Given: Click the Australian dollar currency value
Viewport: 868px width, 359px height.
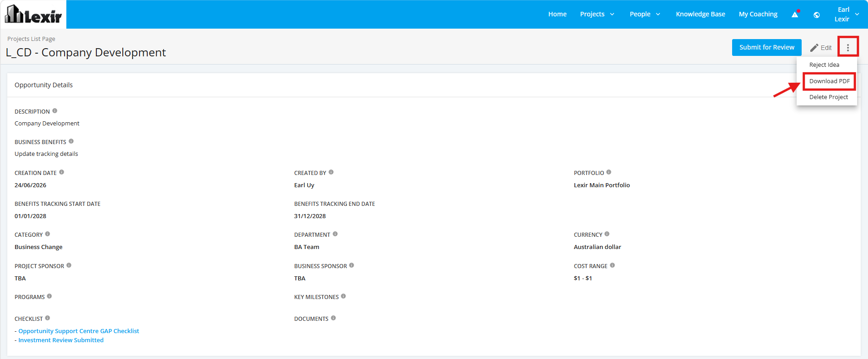Looking at the screenshot, I should click(x=597, y=247).
